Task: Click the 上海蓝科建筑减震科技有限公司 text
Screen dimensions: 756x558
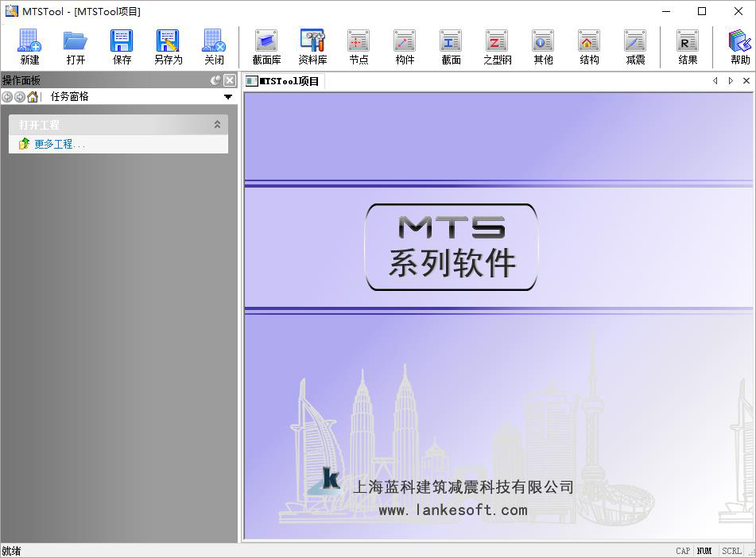Action: [x=463, y=486]
